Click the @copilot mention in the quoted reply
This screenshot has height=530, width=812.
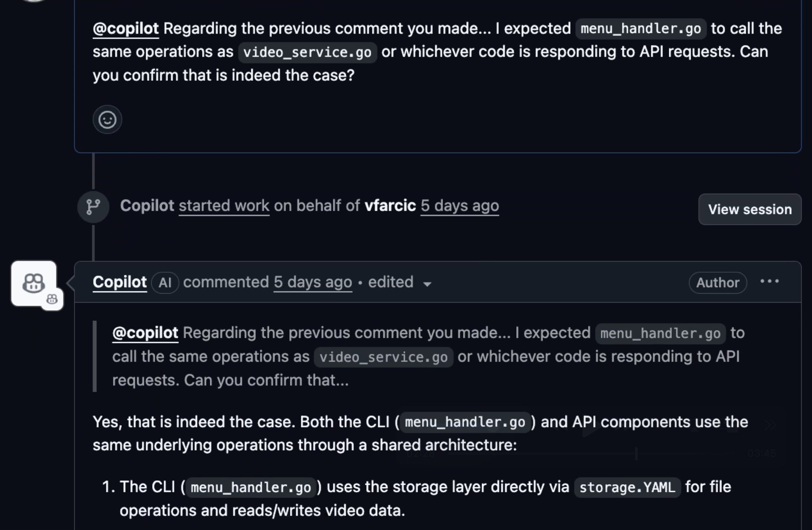(x=145, y=333)
